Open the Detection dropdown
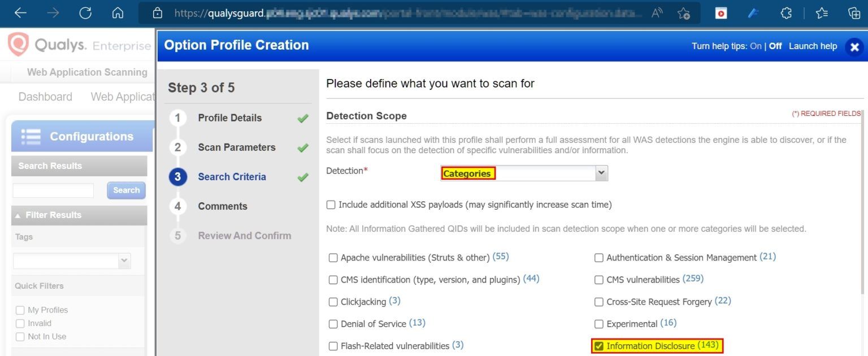 [601, 172]
